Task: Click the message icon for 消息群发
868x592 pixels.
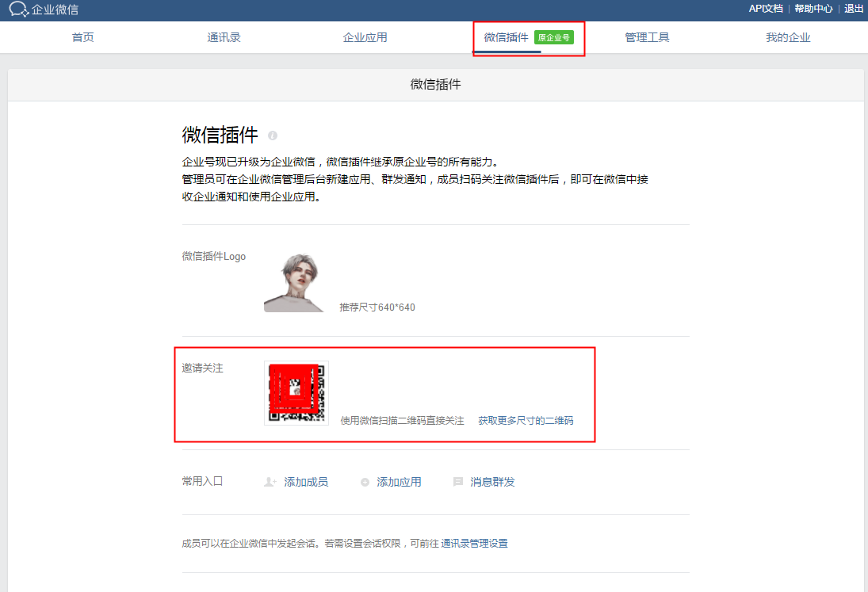Action: [457, 482]
